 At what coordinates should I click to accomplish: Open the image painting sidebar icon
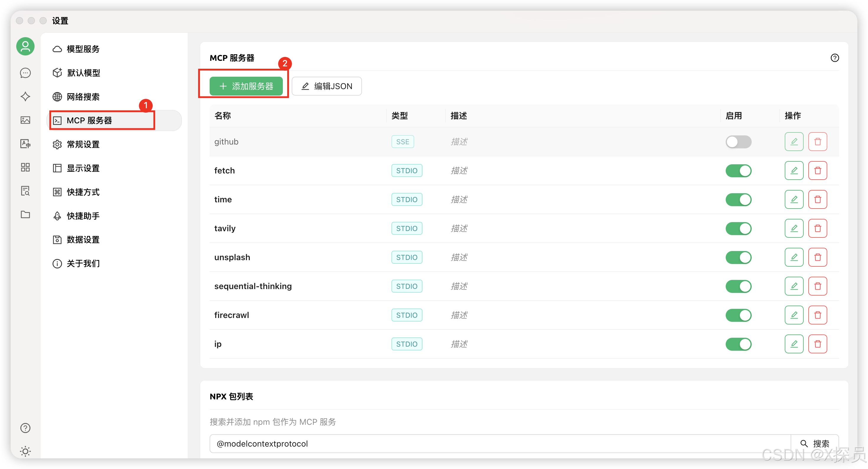tap(25, 120)
